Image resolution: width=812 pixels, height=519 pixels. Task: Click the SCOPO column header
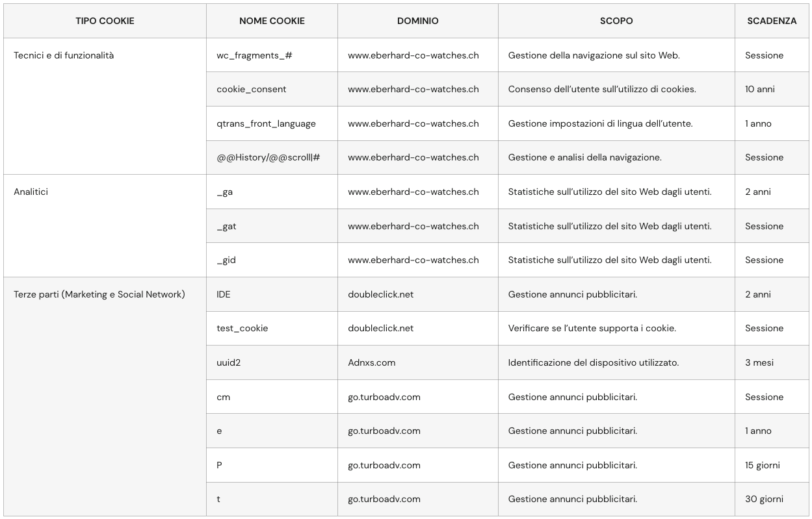point(616,21)
